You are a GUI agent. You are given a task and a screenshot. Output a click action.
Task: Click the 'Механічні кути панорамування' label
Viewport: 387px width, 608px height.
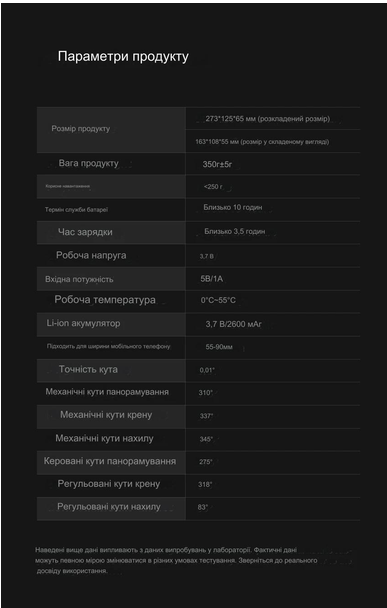coord(107,392)
